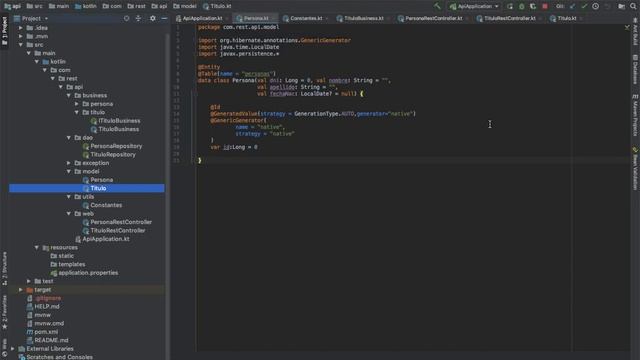Collapse the titulo folder
Image resolution: width=640 pixels, height=360 pixels.
tap(77, 112)
